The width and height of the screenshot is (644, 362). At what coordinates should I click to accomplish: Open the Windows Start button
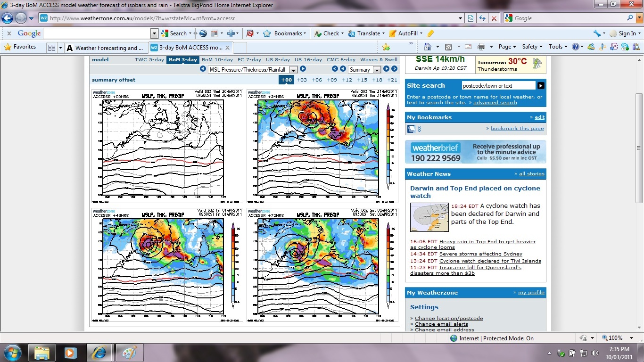pos(12,353)
